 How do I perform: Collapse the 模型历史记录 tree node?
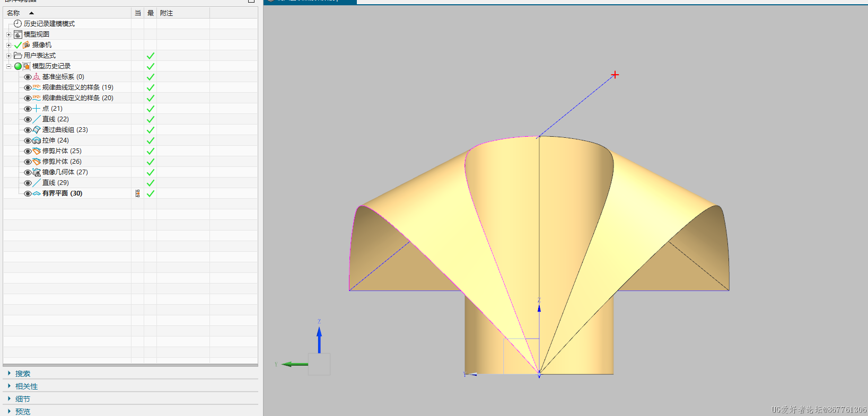[8, 66]
